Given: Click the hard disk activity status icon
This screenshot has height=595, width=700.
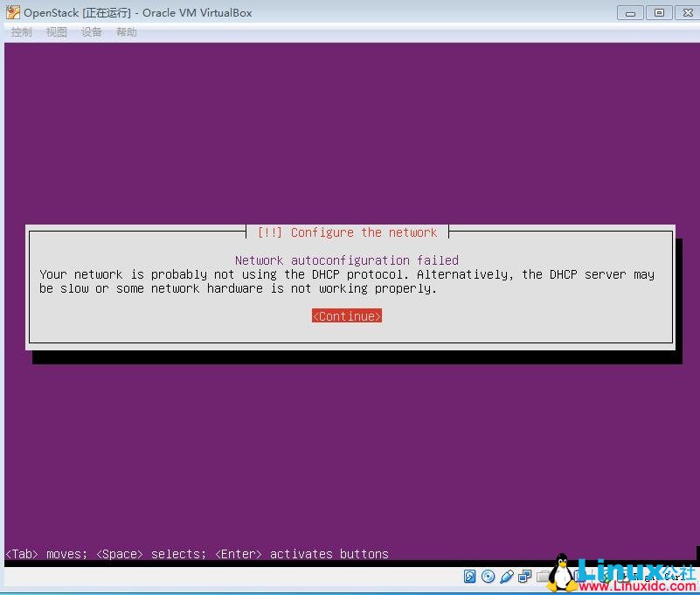Looking at the screenshot, I should pos(470,576).
